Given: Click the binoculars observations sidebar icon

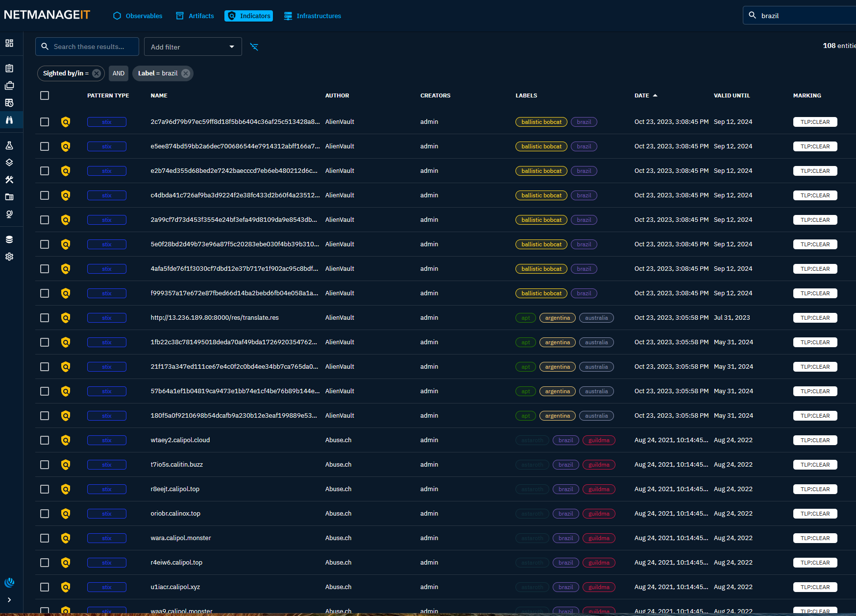Looking at the screenshot, I should coord(9,120).
